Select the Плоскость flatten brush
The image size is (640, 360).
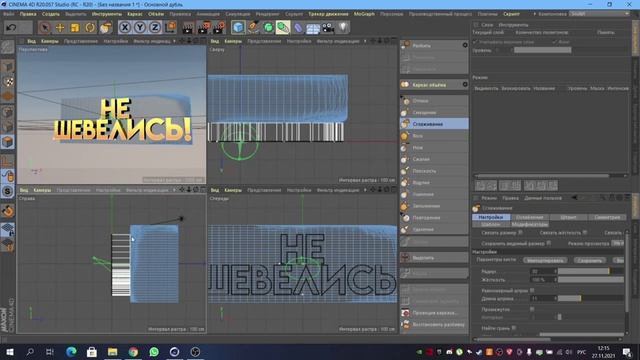click(434, 171)
